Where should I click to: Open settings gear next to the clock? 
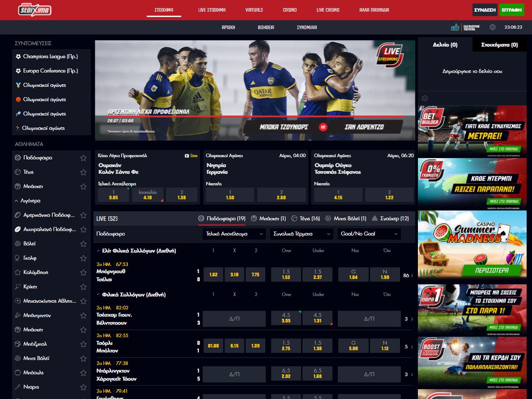click(493, 27)
